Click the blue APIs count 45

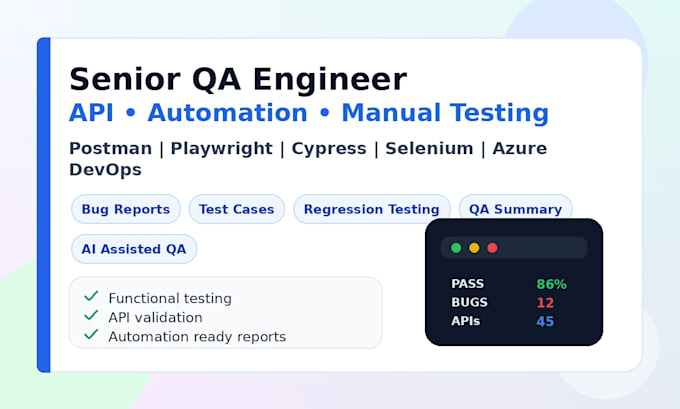(545, 321)
